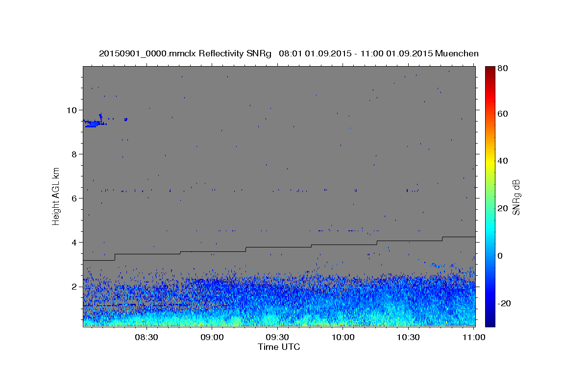
Task: Click the black stepped line in the plot
Action: [x=279, y=247]
